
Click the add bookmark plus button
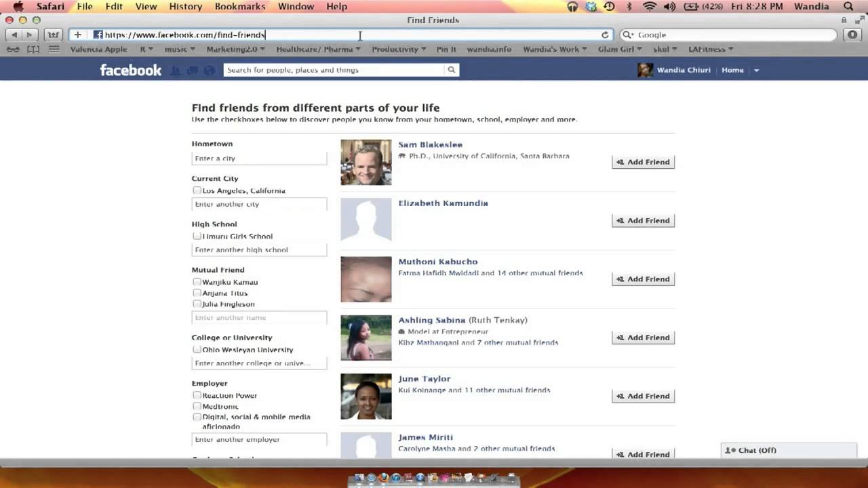click(77, 35)
